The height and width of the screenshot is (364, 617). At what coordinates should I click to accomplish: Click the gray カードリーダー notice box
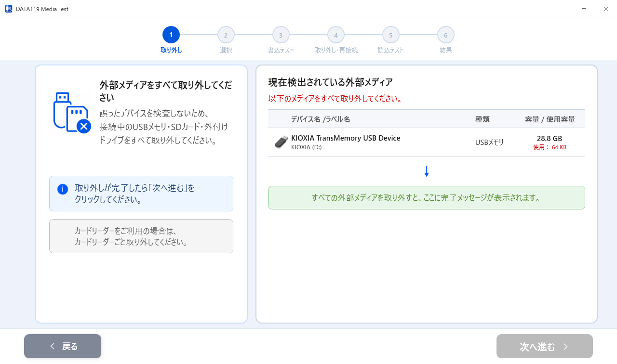tap(141, 236)
